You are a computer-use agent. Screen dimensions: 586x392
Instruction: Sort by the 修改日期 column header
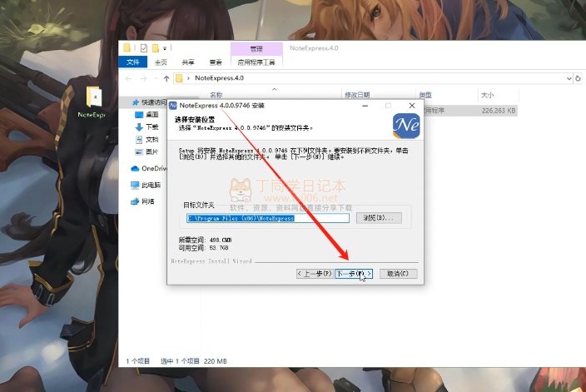[x=357, y=95]
